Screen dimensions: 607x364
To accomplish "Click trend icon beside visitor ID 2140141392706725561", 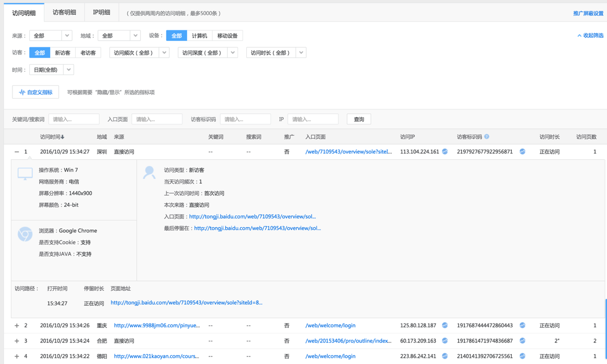I will [x=522, y=356].
